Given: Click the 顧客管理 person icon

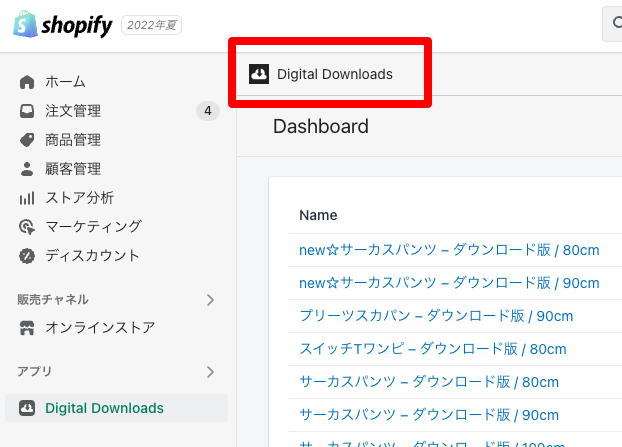Looking at the screenshot, I should coord(27,169).
